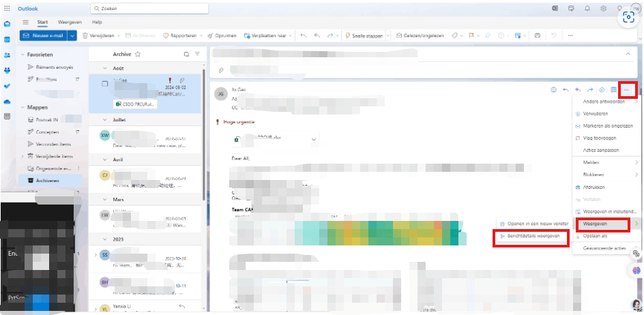Open the Nieuwe e-mail dropdown arrow
Image resolution: width=644 pixels, height=315 pixels.
(73, 35)
